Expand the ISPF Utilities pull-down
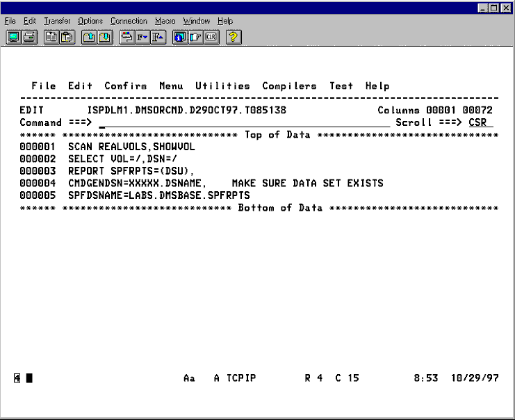This screenshot has width=515, height=420. (222, 86)
